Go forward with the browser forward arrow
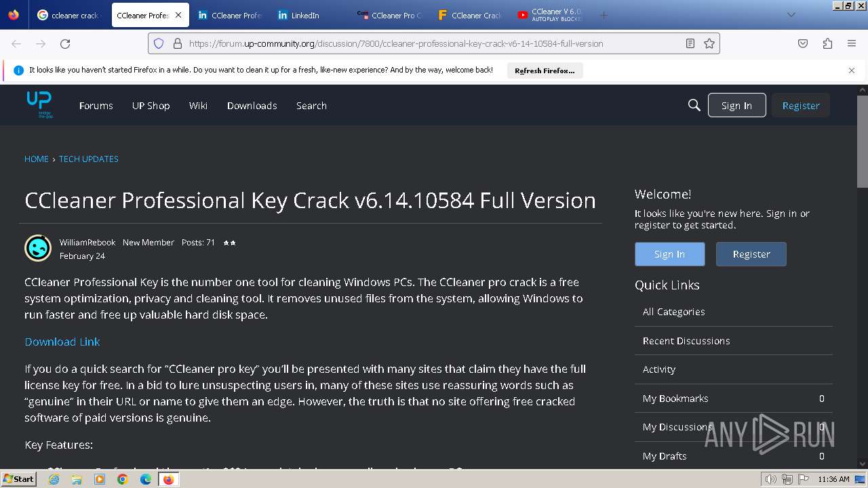 pyautogui.click(x=41, y=43)
